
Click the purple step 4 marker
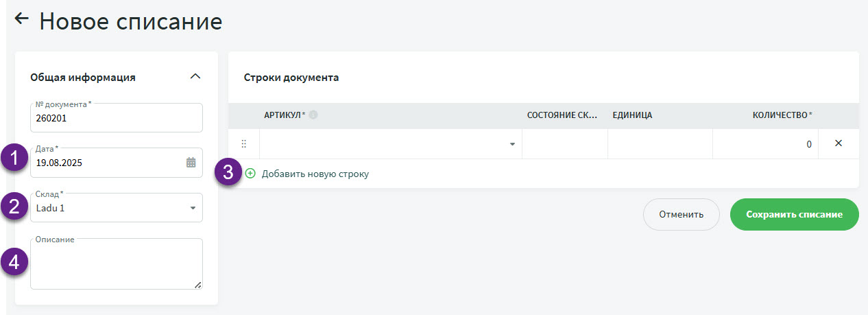point(14,261)
